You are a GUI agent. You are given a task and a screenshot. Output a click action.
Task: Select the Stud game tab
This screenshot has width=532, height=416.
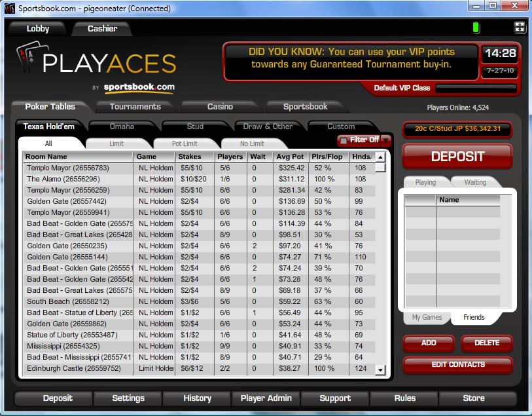point(195,126)
